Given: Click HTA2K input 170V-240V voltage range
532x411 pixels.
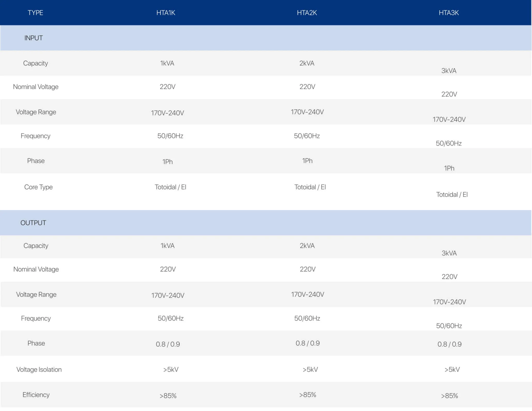Looking at the screenshot, I should click(x=307, y=112).
